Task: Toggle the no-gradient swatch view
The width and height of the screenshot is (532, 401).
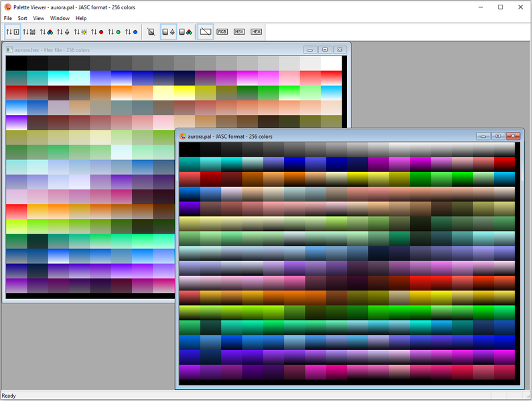Action: pyautogui.click(x=151, y=32)
